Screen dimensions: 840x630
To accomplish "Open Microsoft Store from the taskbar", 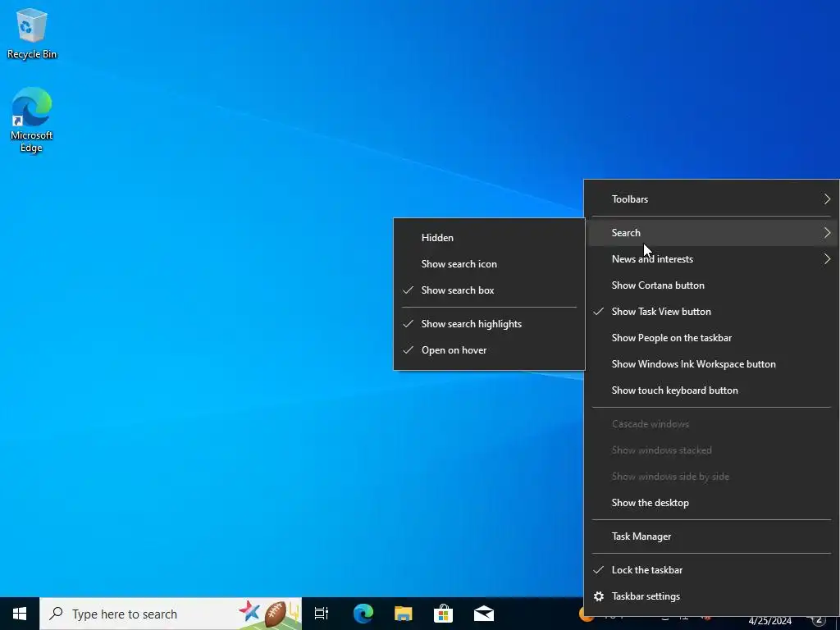I will click(x=444, y=614).
